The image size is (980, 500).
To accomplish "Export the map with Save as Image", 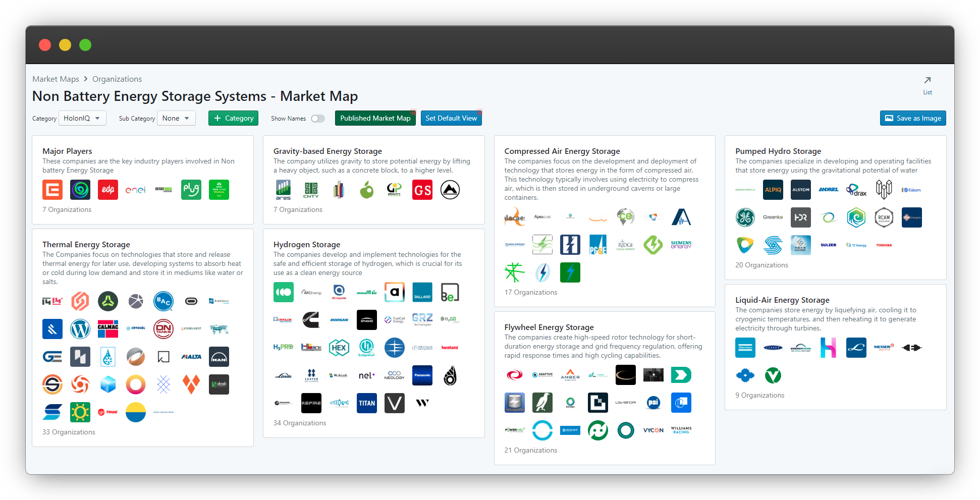I will [913, 118].
